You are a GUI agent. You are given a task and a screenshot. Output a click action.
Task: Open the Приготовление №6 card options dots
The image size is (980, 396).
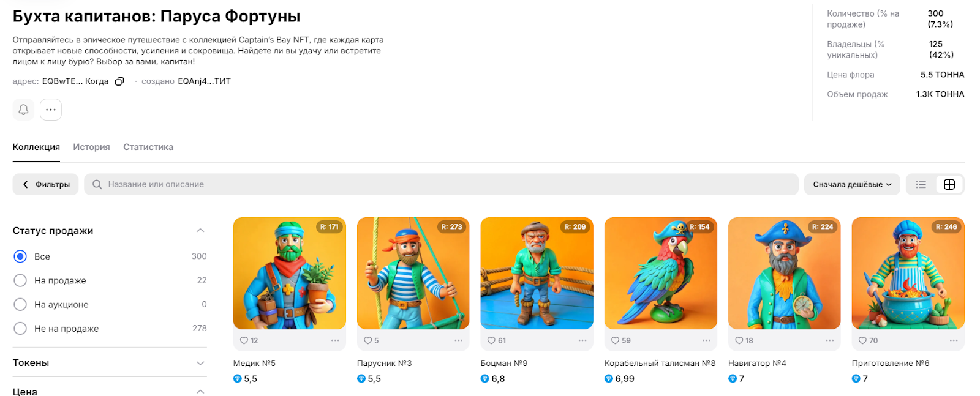tap(954, 340)
